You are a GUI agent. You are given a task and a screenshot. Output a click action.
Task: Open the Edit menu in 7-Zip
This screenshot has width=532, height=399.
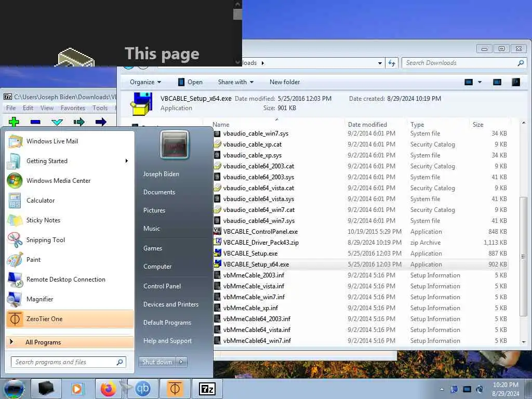pos(28,108)
